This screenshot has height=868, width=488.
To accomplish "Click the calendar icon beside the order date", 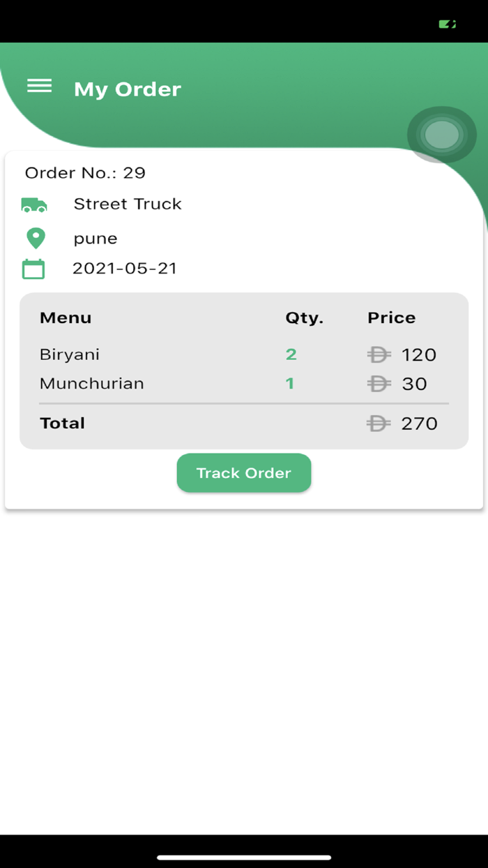I will 33,268.
